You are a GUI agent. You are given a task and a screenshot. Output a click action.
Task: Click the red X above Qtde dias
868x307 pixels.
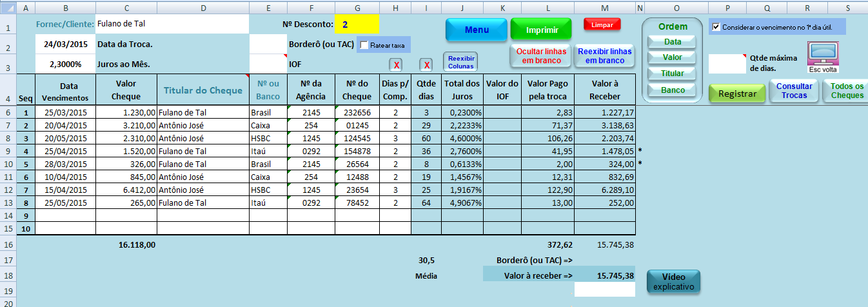pyautogui.click(x=426, y=65)
